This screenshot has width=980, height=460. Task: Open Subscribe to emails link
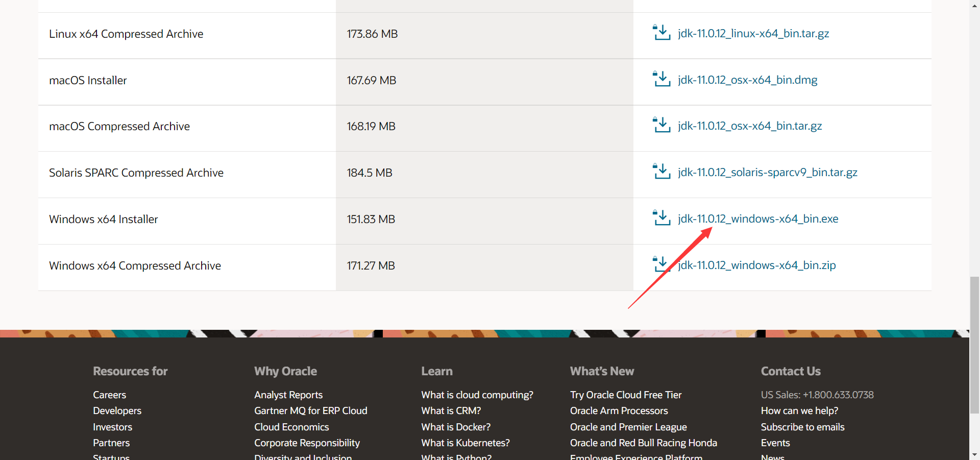pyautogui.click(x=802, y=427)
